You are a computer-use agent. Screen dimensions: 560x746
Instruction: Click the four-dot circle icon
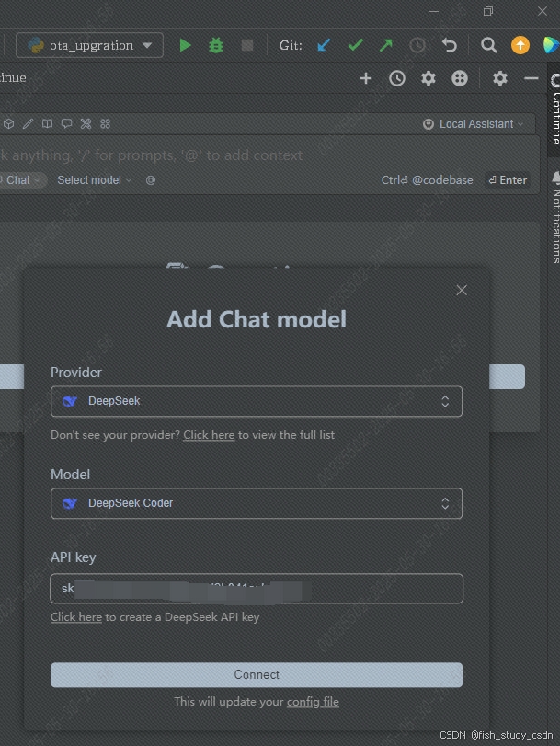459,78
